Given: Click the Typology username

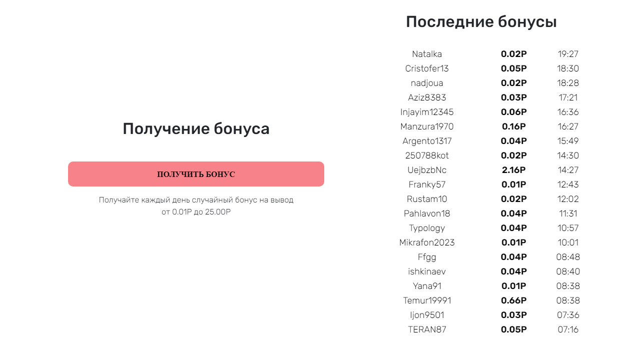Looking at the screenshot, I should coord(427,228).
